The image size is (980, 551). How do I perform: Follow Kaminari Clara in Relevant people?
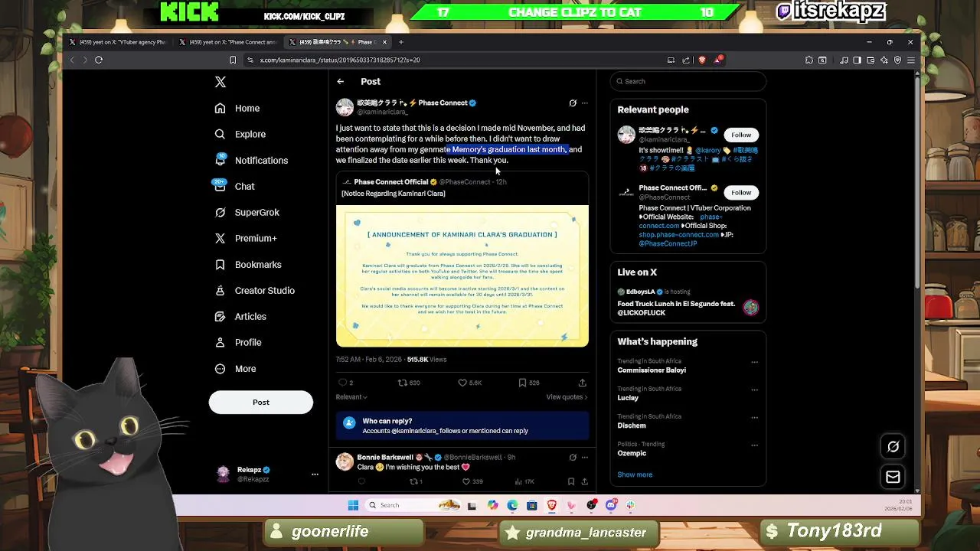pyautogui.click(x=741, y=135)
